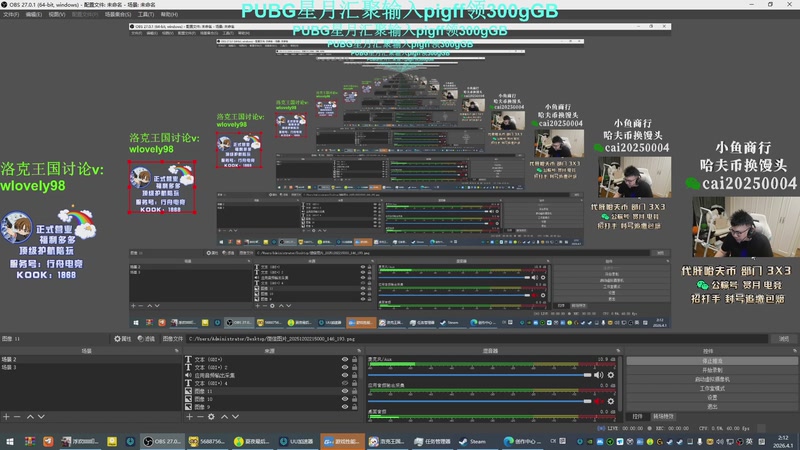
Task: Open the 文件(F) menu
Action: 11,14
